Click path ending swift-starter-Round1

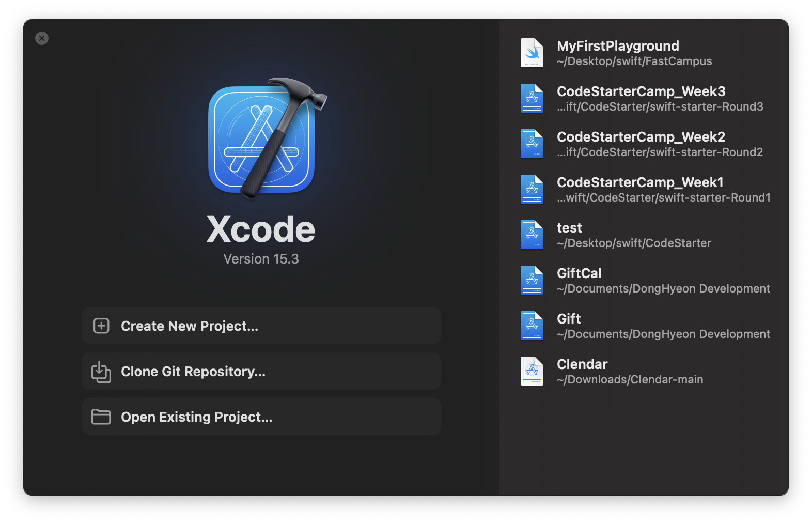coord(664,198)
